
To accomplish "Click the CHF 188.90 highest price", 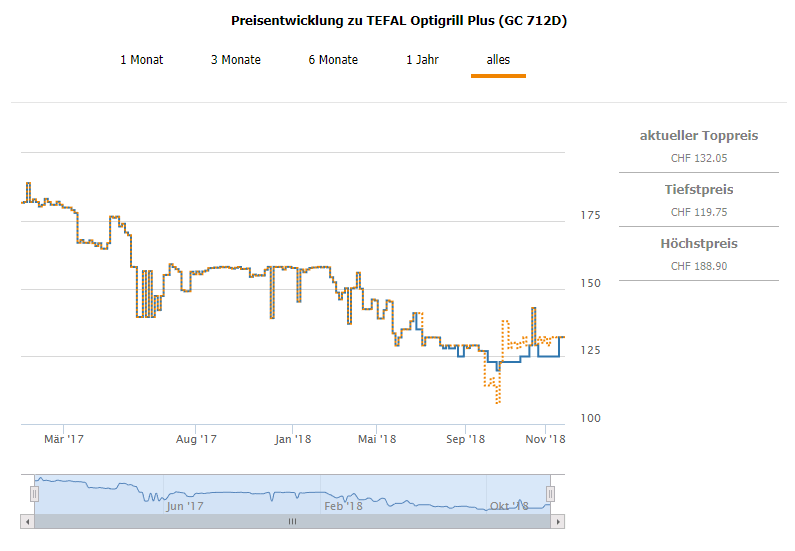I will tap(699, 266).
